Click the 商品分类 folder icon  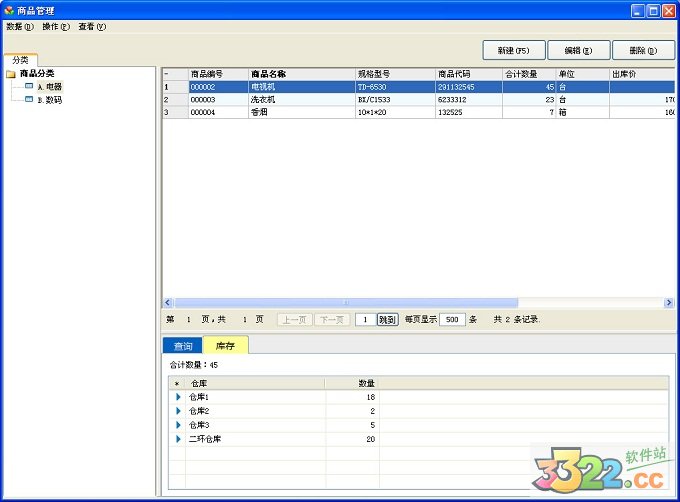11,74
